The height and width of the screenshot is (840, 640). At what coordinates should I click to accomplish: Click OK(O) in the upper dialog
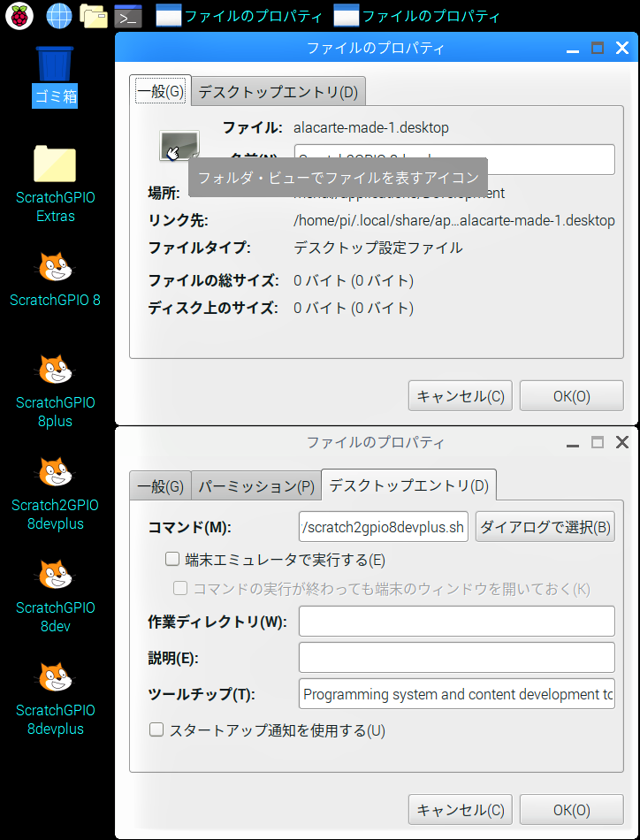point(571,396)
